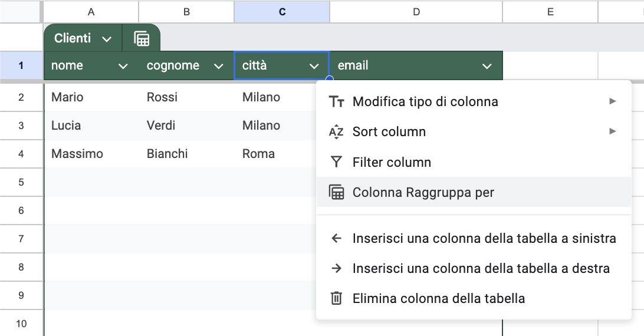Select column D header

tap(416, 12)
